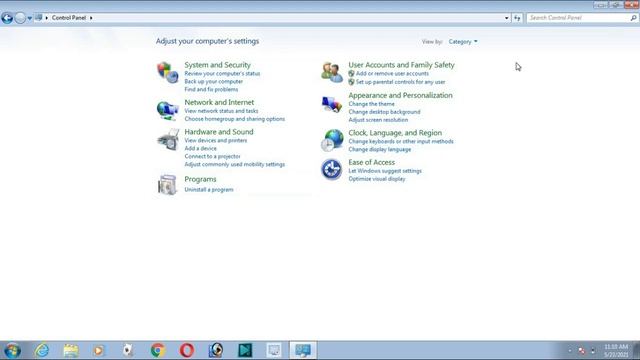Launch Google Chrome from taskbar

158,351
